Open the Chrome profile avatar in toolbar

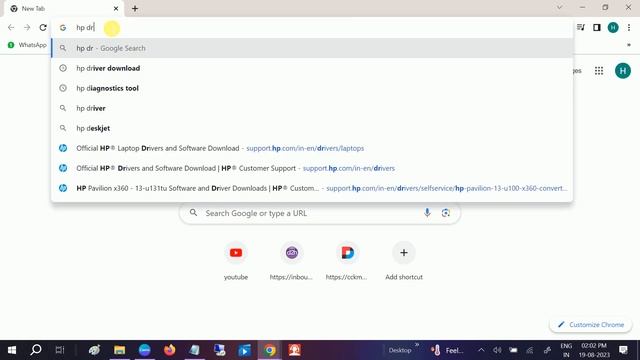click(613, 27)
